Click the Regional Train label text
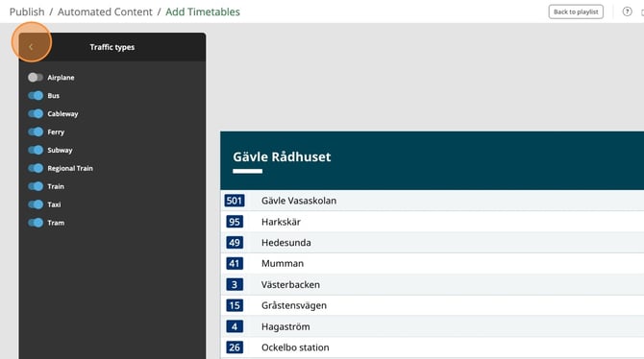 (x=70, y=168)
